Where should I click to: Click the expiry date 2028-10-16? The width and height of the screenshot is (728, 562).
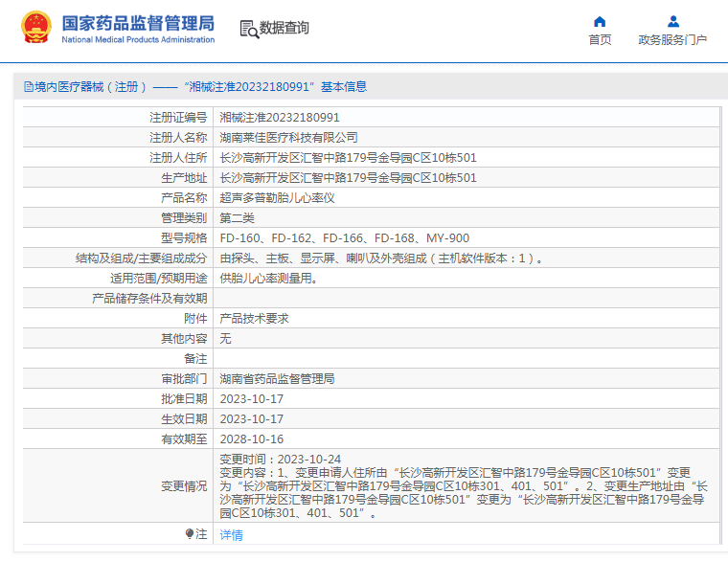[x=251, y=439]
